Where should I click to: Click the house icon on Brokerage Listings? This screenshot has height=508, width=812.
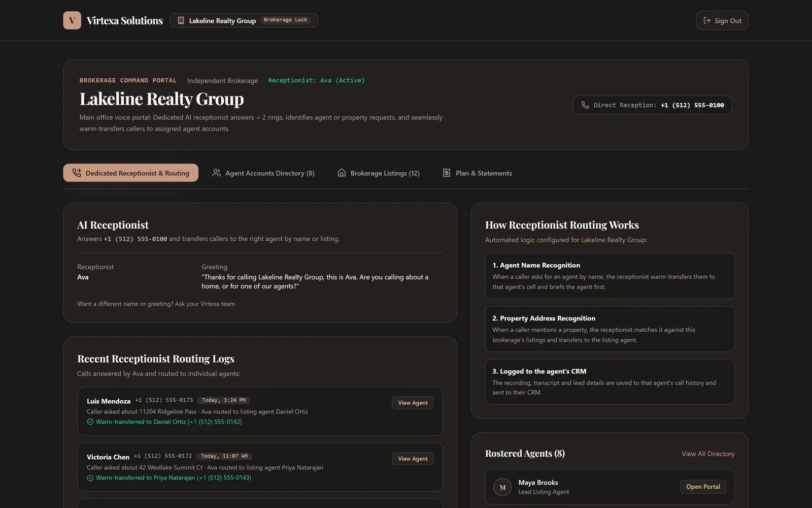tap(342, 173)
